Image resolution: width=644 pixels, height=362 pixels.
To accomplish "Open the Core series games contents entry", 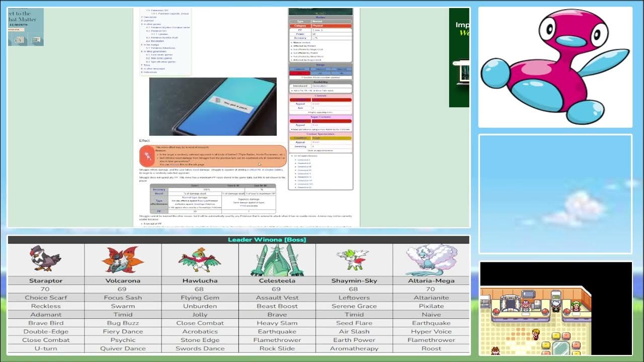I will pos(159,55).
